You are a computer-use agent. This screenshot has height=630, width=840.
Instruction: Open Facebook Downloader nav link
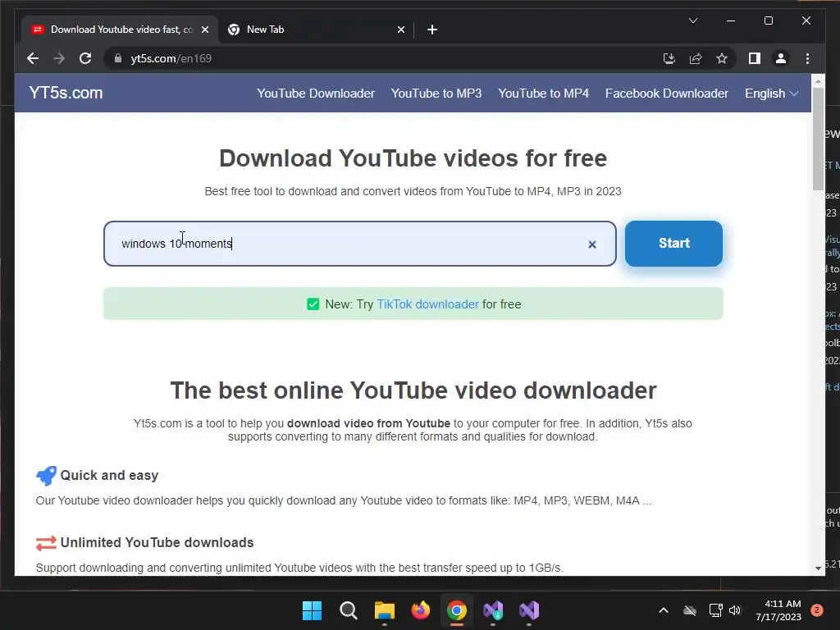tap(666, 94)
